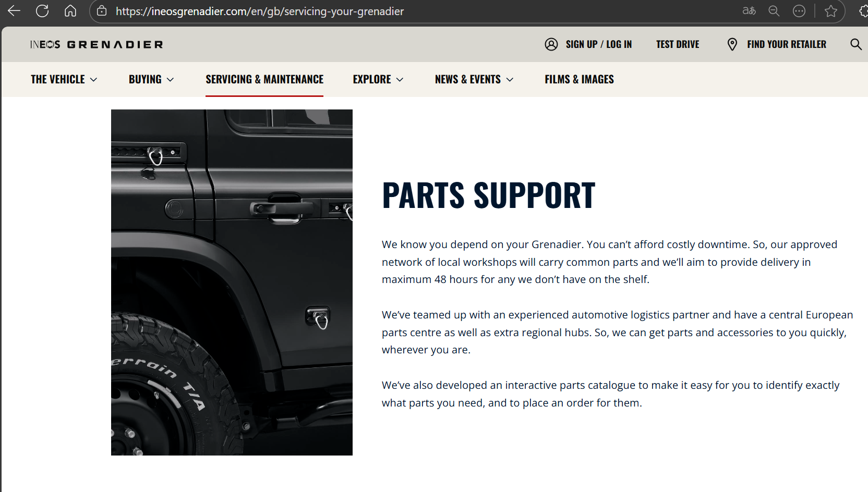The height and width of the screenshot is (492, 868).
Task: Click the browser back arrow
Action: click(x=14, y=11)
